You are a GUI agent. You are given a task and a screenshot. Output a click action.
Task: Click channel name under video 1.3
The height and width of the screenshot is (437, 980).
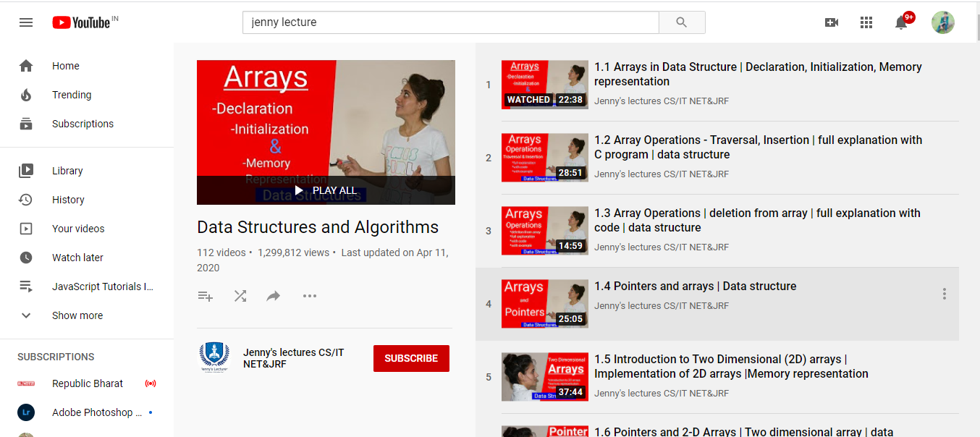662,247
